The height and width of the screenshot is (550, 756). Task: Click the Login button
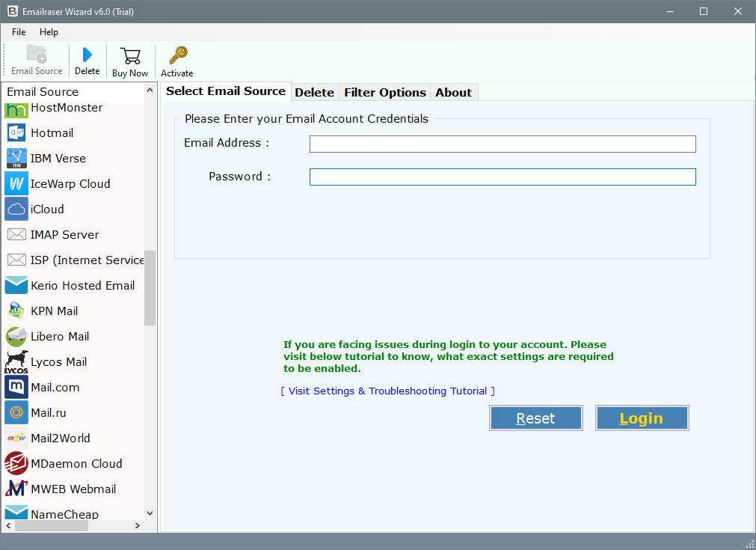click(642, 418)
